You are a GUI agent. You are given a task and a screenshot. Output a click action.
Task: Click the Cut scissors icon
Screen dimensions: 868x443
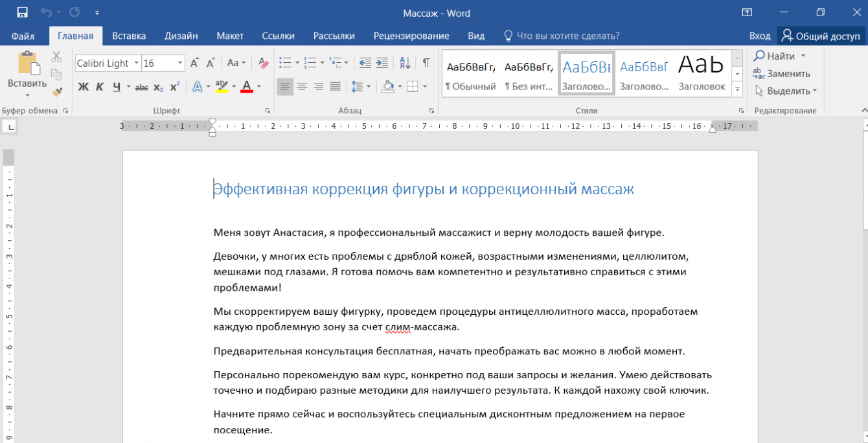[x=57, y=57]
